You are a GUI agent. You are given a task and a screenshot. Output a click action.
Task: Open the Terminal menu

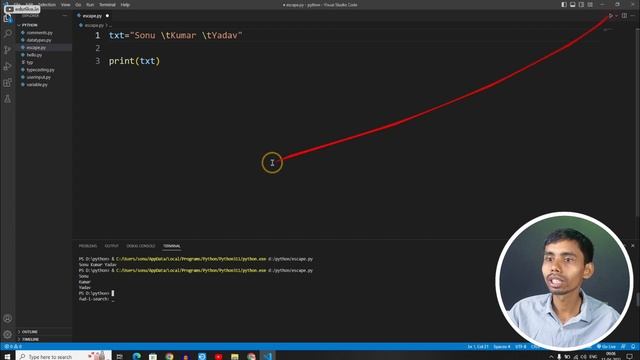107,4
